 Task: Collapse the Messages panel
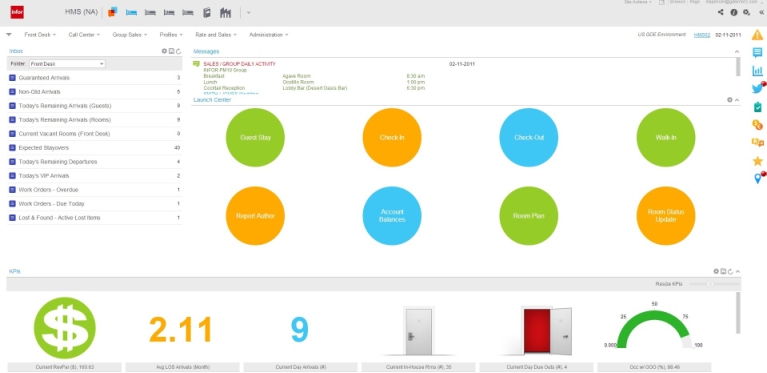tap(737, 51)
